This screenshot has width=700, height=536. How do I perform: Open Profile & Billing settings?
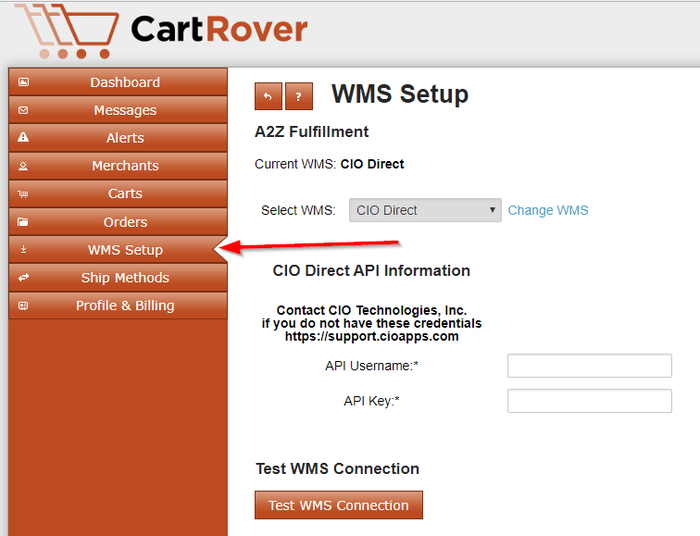pos(118,306)
